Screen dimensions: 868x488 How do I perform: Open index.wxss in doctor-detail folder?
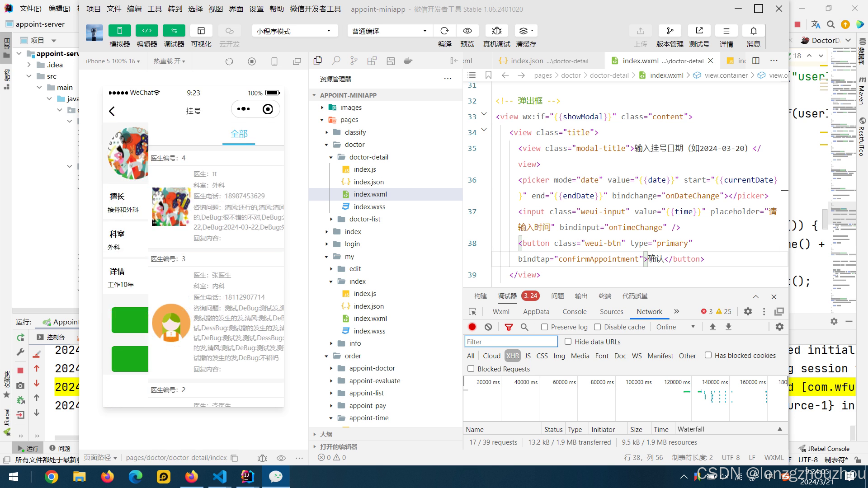(x=369, y=206)
